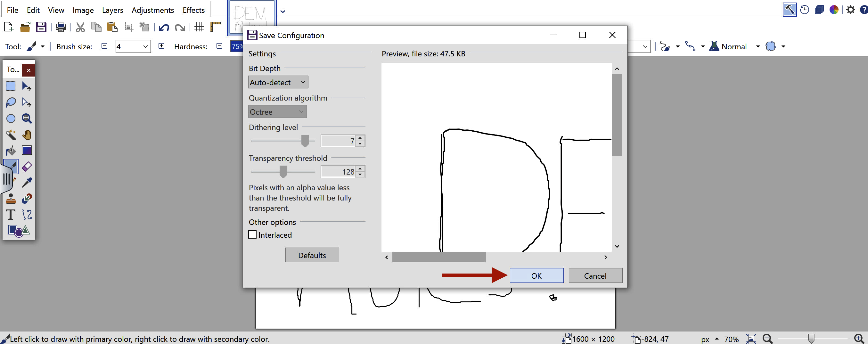The height and width of the screenshot is (344, 868).
Task: Toggle the pixel grid icon
Action: (199, 27)
